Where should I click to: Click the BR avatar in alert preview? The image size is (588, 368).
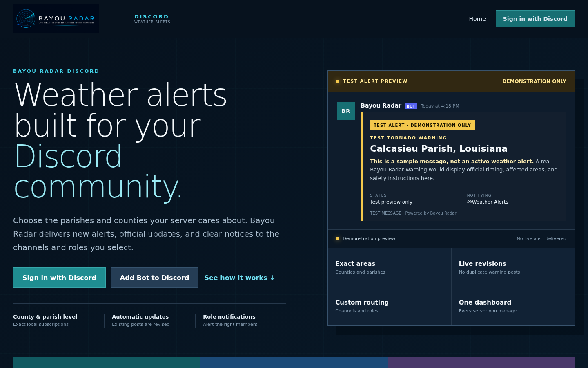point(346,111)
